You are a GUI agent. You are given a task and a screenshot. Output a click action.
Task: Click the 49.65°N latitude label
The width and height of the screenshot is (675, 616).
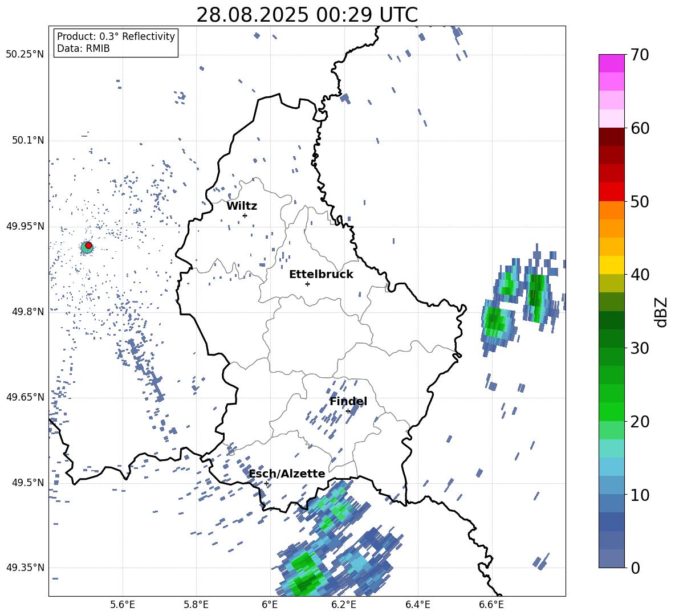click(25, 397)
